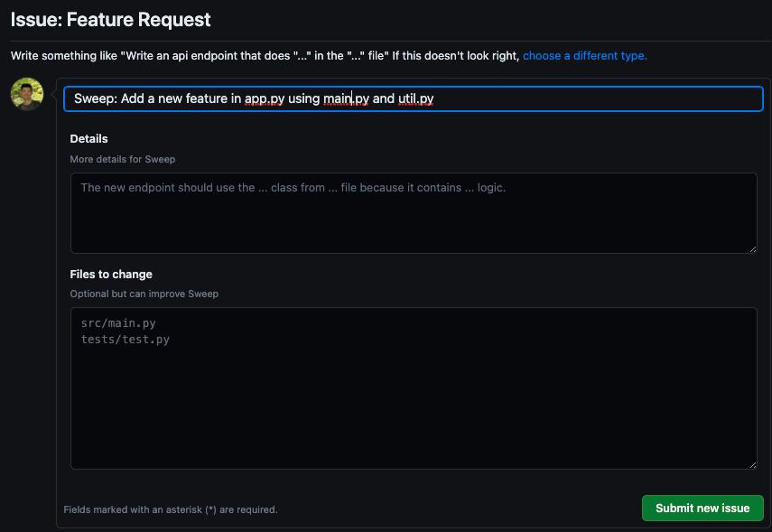
Task: Open the "choose a different type" link
Action: [584, 56]
